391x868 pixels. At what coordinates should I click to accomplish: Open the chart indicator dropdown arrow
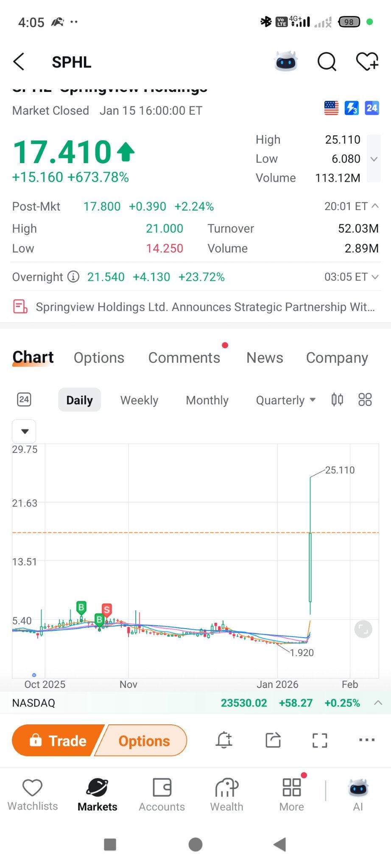tap(24, 431)
